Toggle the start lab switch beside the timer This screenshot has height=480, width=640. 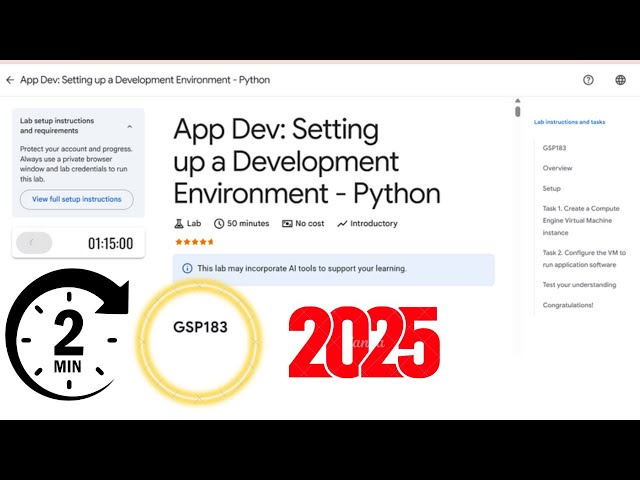click(34, 243)
